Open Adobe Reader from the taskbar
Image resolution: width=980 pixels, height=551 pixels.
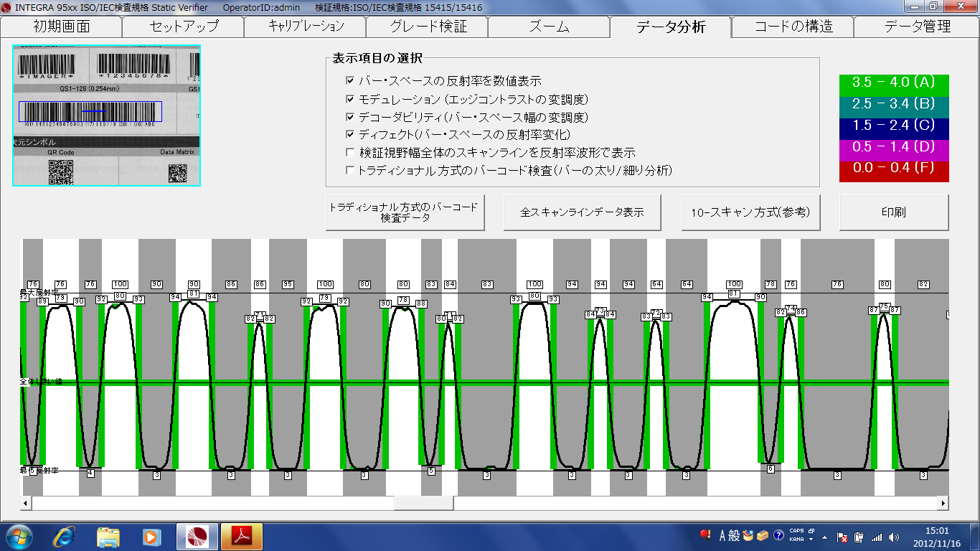[242, 536]
